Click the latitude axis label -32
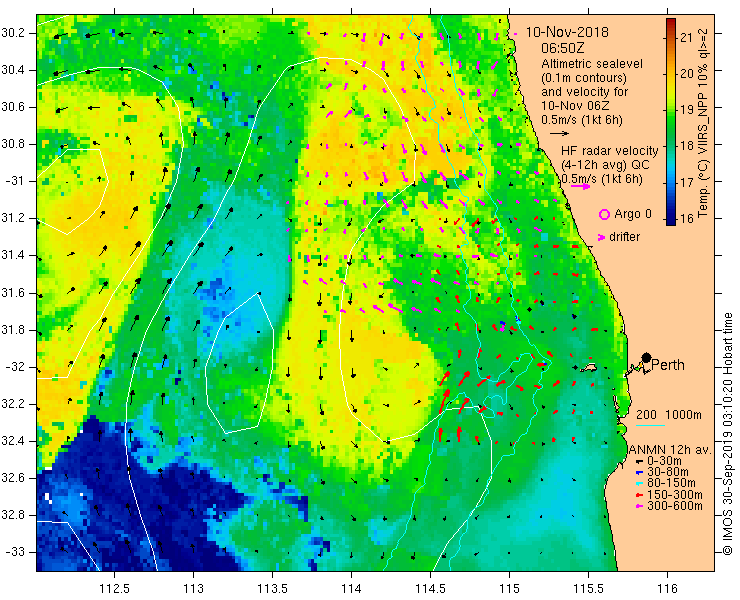The height and width of the screenshot is (600, 740). [x=15, y=367]
